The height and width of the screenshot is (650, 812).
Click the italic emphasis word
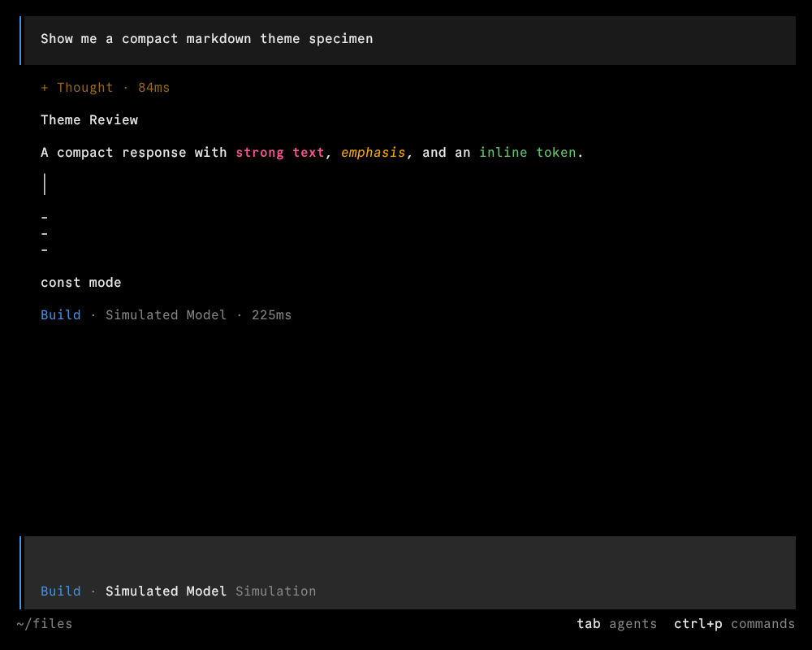[373, 153]
